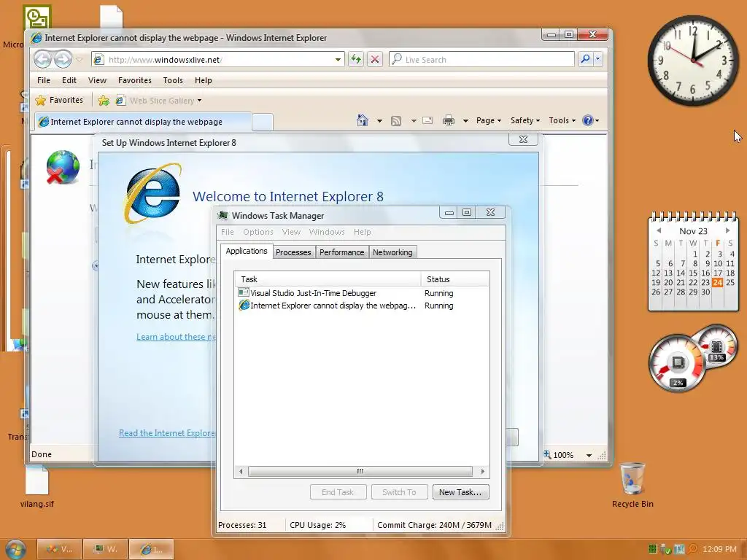This screenshot has width=747, height=560.
Task: Click Read the Internet Explorer link
Action: tap(167, 433)
